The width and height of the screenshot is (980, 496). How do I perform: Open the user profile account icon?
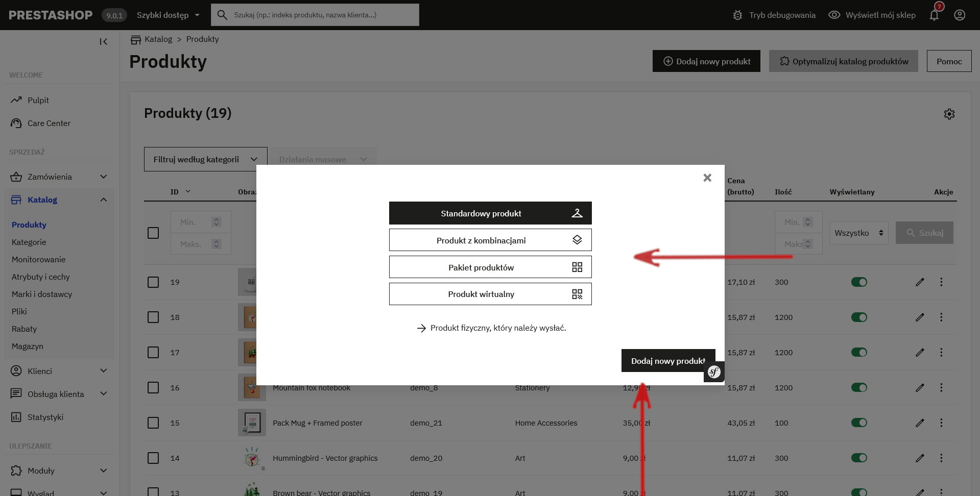pyautogui.click(x=960, y=15)
